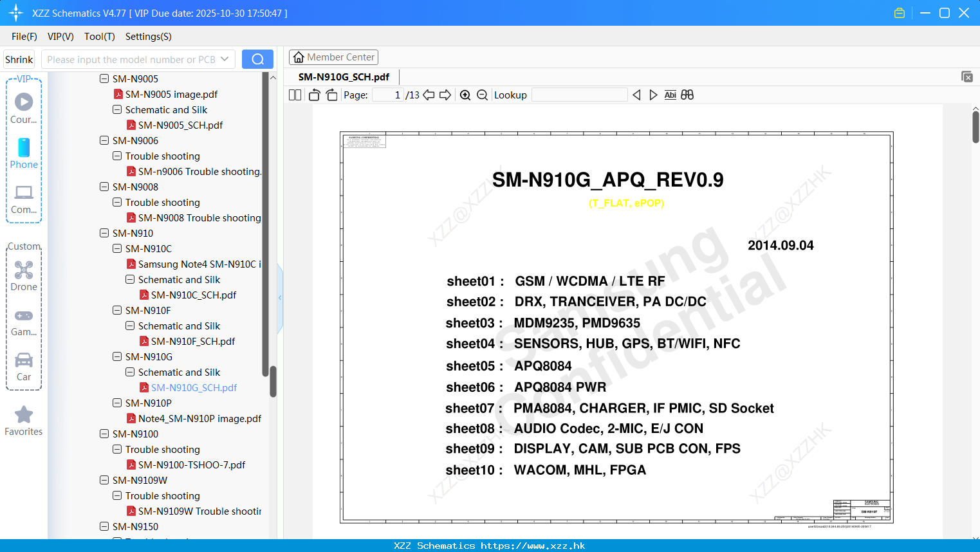Image resolution: width=980 pixels, height=552 pixels.
Task: Click the Shrink button
Action: (19, 59)
